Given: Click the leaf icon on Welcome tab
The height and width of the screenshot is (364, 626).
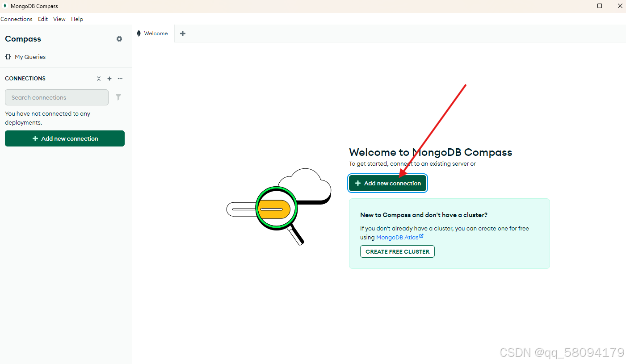Looking at the screenshot, I should (139, 33).
